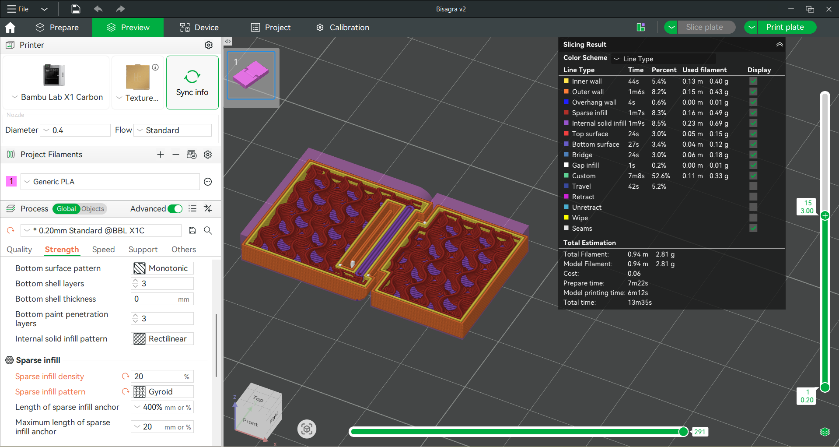Open the filament settings gear icon
The image size is (839, 447).
pos(208,154)
